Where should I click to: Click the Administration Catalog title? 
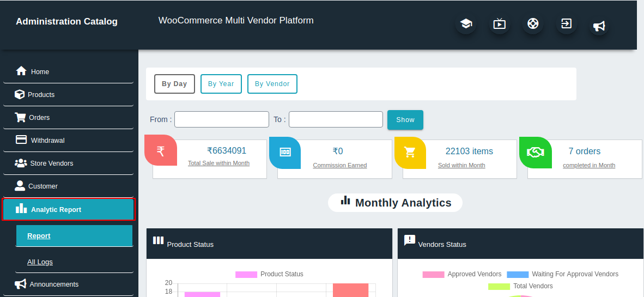pyautogui.click(x=66, y=21)
